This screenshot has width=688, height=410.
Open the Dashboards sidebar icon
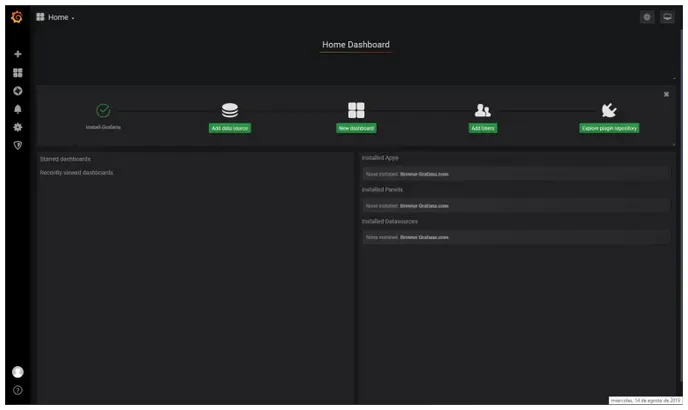coord(18,72)
